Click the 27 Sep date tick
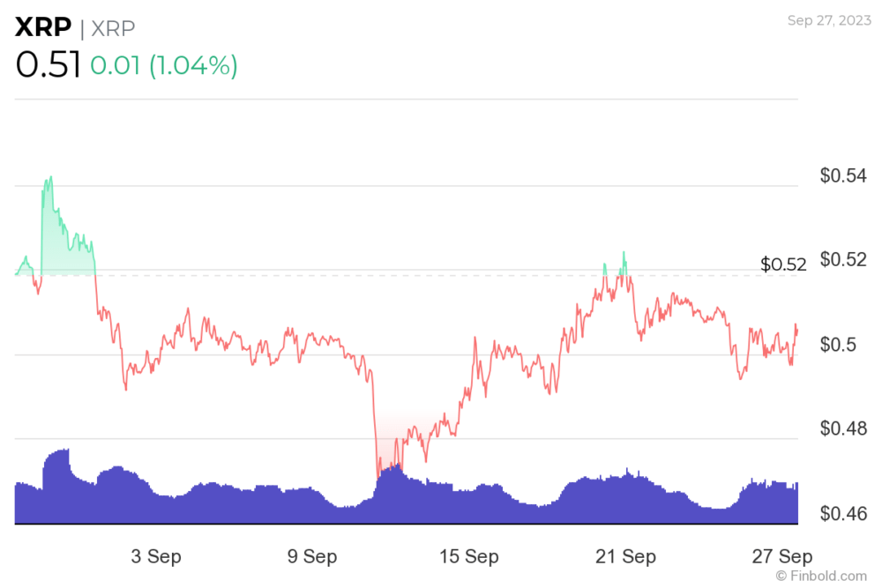 (781, 556)
